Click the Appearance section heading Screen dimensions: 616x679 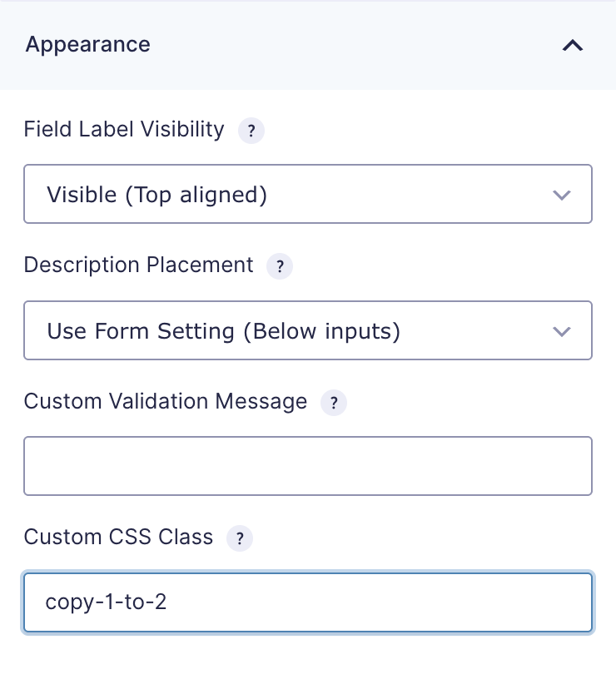(x=88, y=45)
